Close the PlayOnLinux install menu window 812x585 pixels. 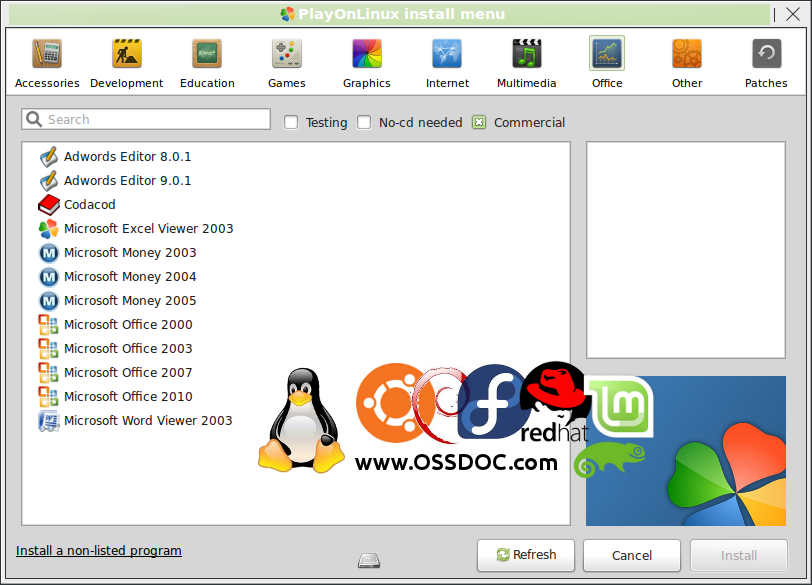click(x=793, y=14)
